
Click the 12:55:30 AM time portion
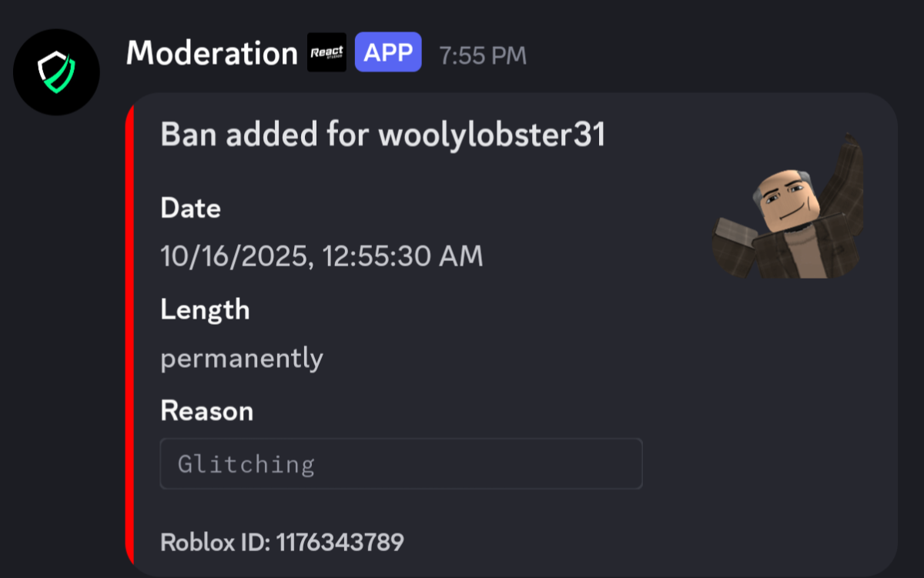[403, 256]
